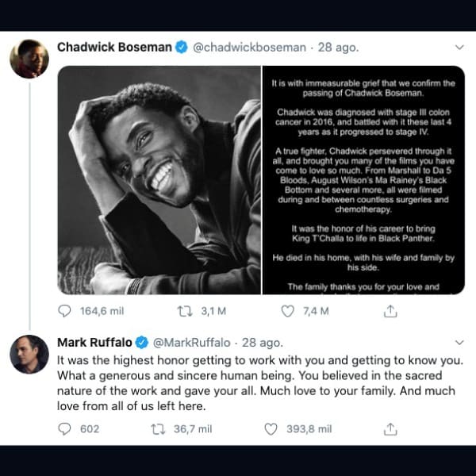Reply to Chadwick Boseman's tweet
This screenshot has width=476, height=476.
65,312
